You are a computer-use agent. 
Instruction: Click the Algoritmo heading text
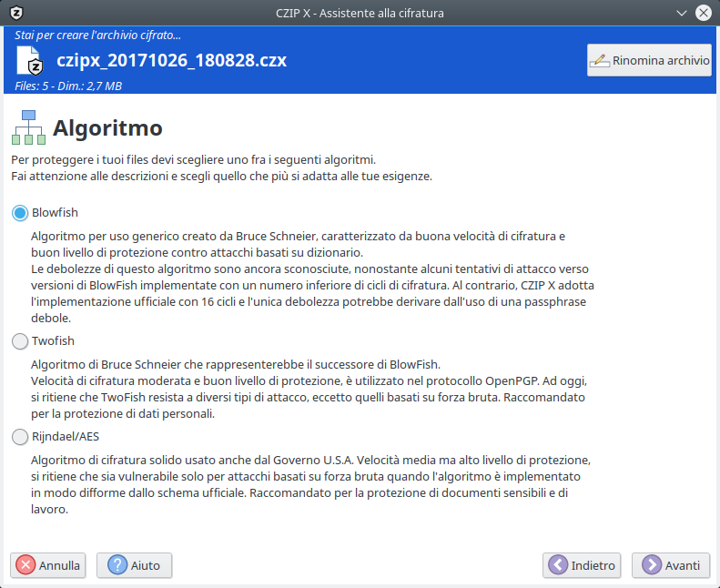[x=107, y=128]
